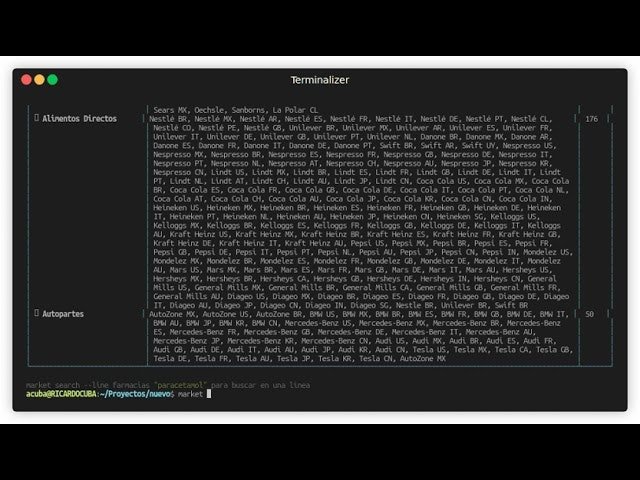Click the ~/Proyectos/nuevo path in prompt
Image resolution: width=640 pixels, height=480 pixels.
click(136, 394)
